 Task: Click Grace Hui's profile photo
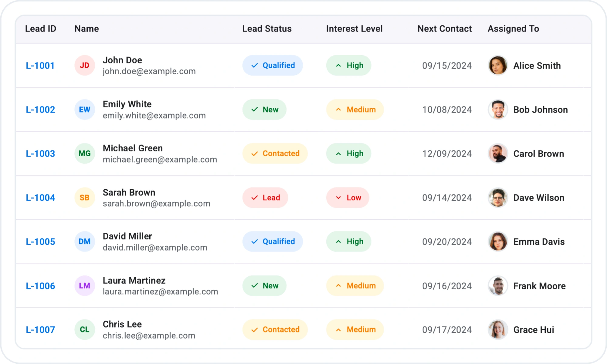click(498, 330)
